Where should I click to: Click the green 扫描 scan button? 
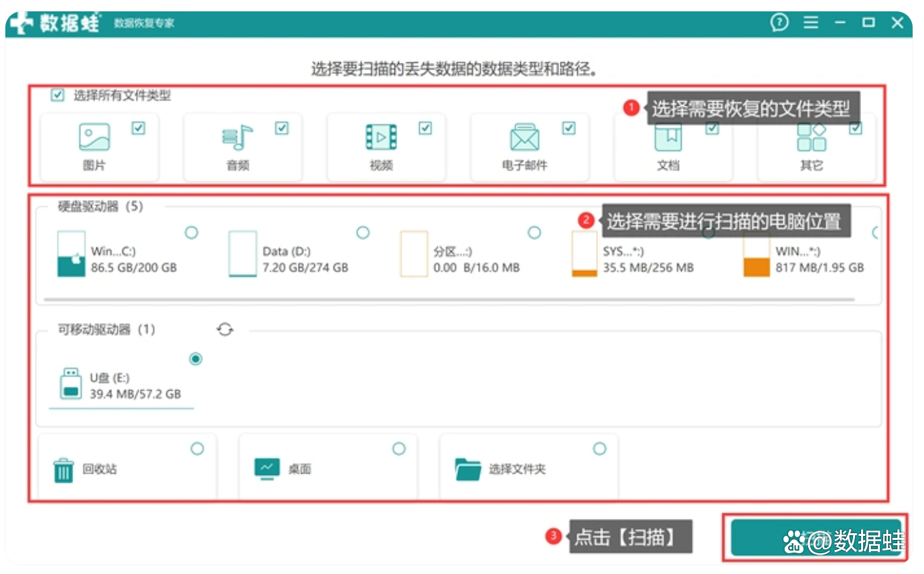pos(814,537)
